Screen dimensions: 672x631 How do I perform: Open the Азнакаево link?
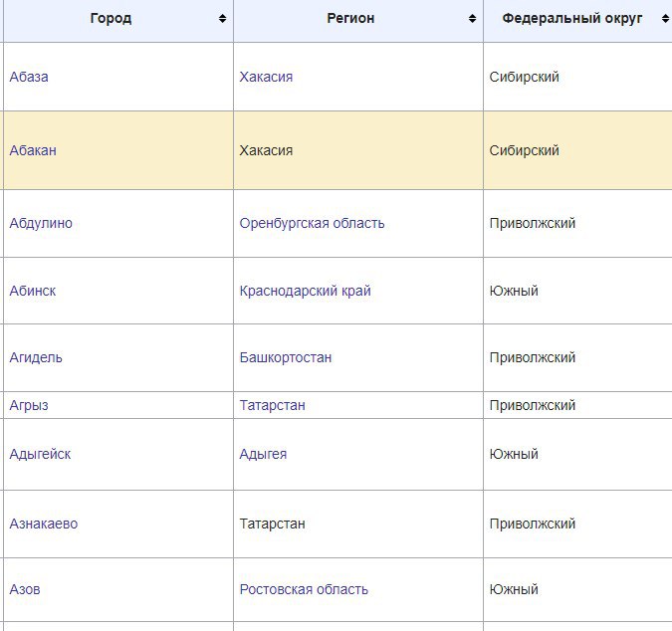tap(44, 525)
